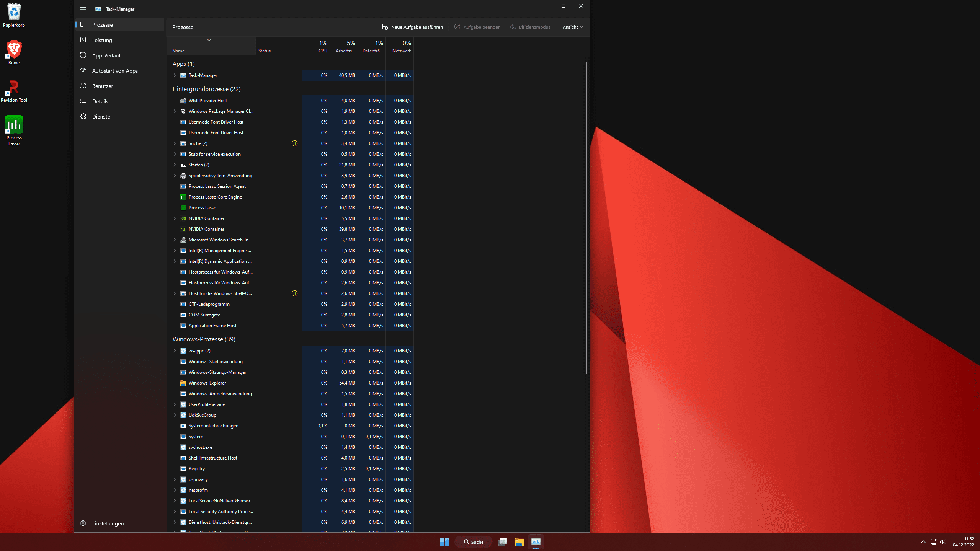Screen dimensions: 980x551
Task: Click suspended status icon for Windows Shell-Host
Action: click(x=294, y=293)
